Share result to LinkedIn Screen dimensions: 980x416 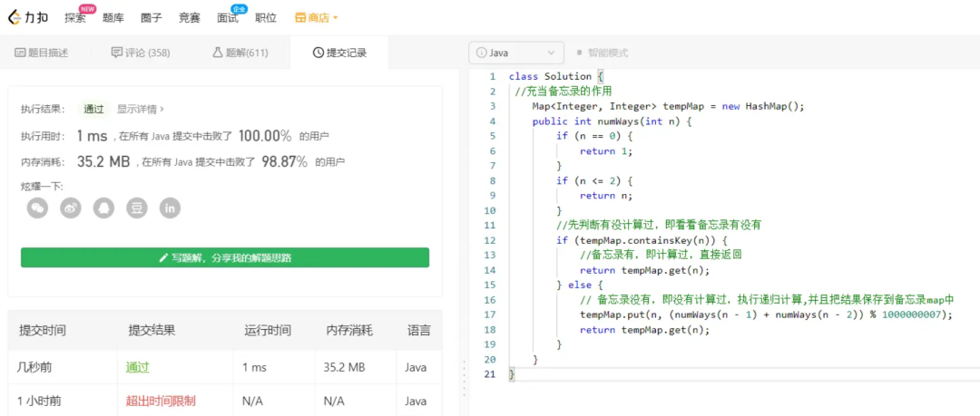pyautogui.click(x=170, y=208)
